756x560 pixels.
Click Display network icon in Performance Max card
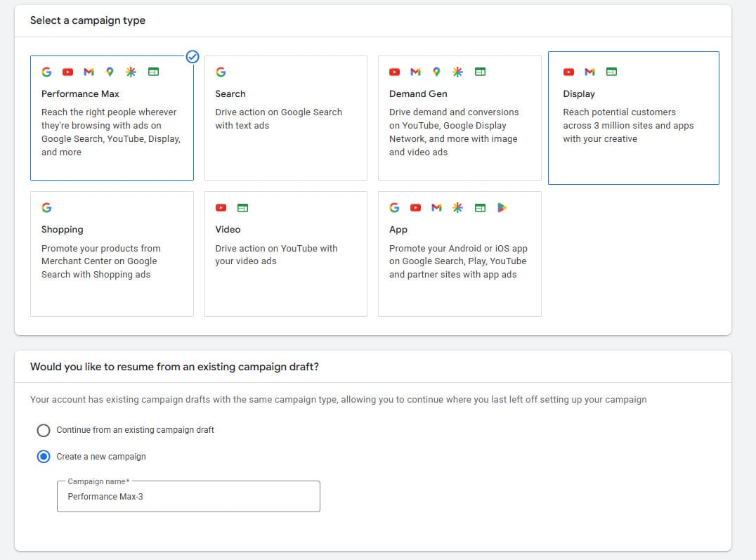pyautogui.click(x=153, y=72)
